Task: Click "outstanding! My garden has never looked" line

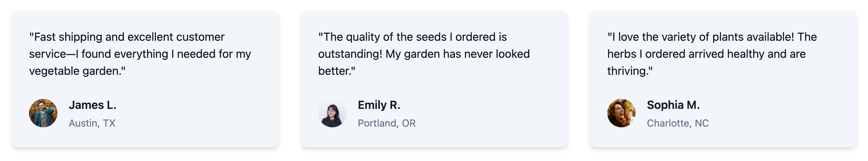Action: click(x=424, y=54)
